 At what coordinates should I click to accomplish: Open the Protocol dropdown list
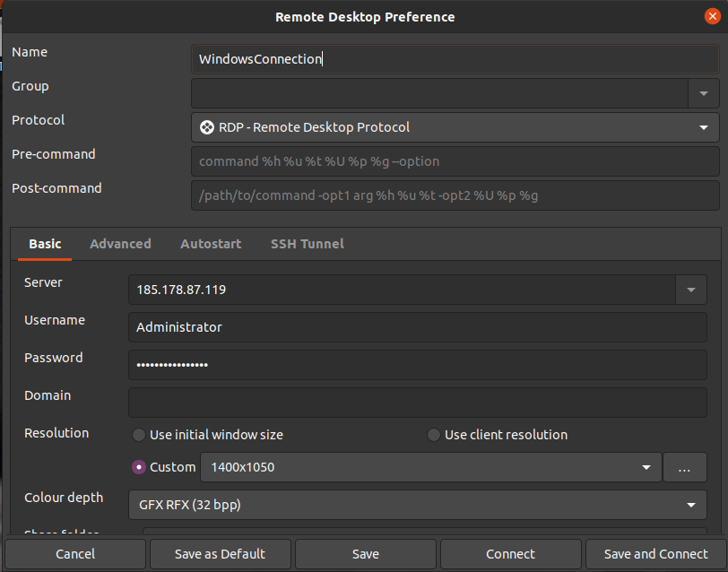pos(455,127)
